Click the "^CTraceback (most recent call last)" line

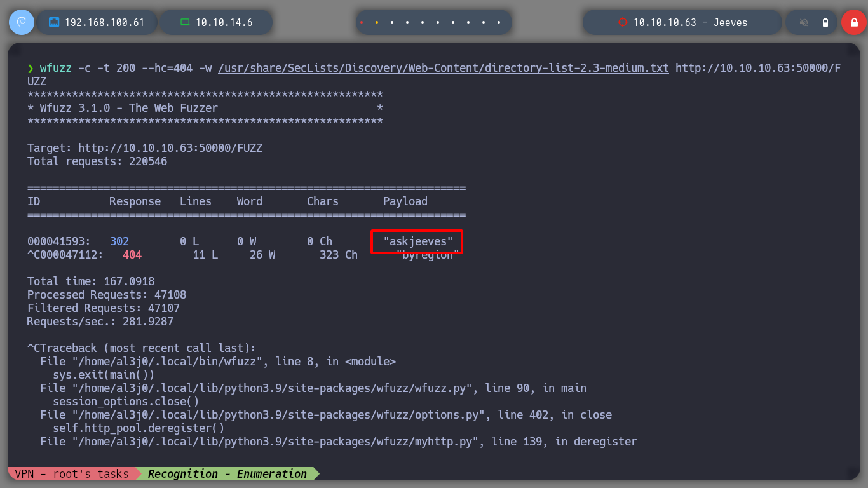[x=141, y=348]
